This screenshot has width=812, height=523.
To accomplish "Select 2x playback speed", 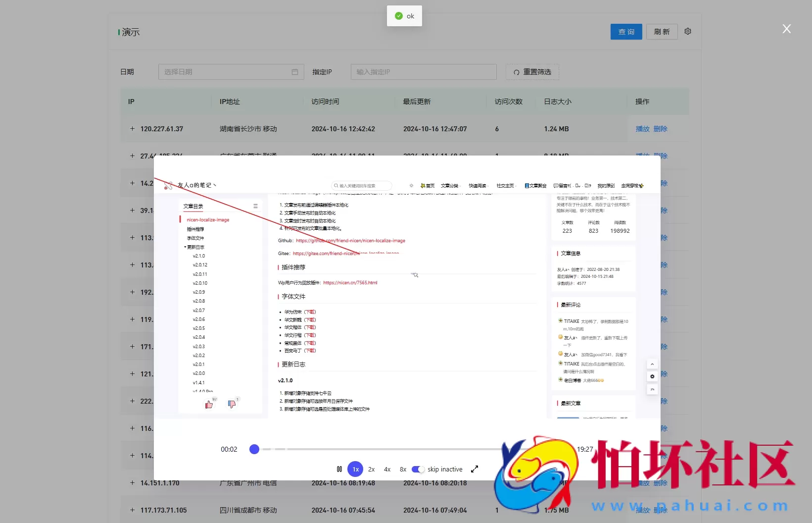I will pyautogui.click(x=371, y=469).
